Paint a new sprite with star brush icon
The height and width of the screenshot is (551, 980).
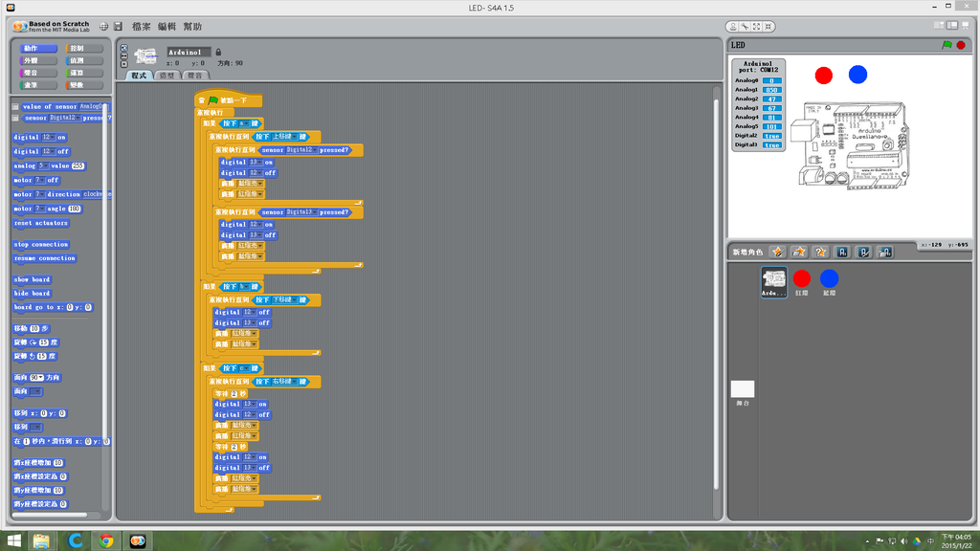click(778, 252)
